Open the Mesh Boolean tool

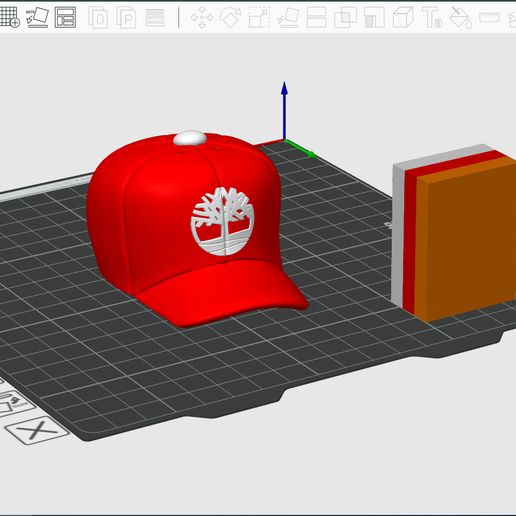click(x=345, y=17)
